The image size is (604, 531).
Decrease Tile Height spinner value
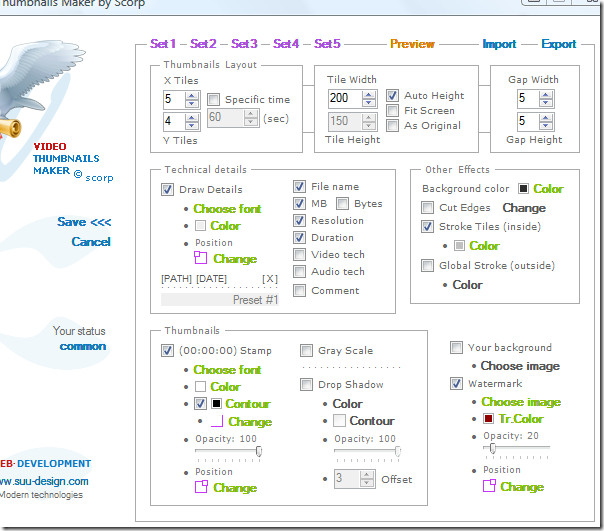pos(369,126)
